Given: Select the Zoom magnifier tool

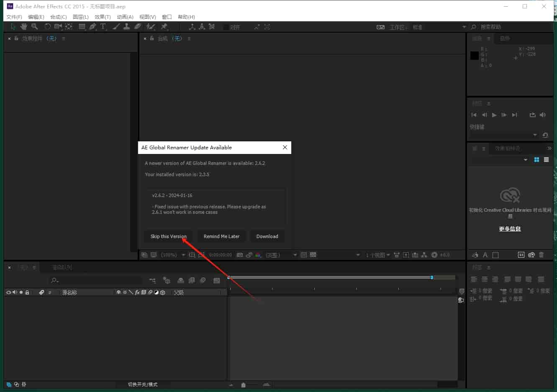Looking at the screenshot, I should click(35, 27).
